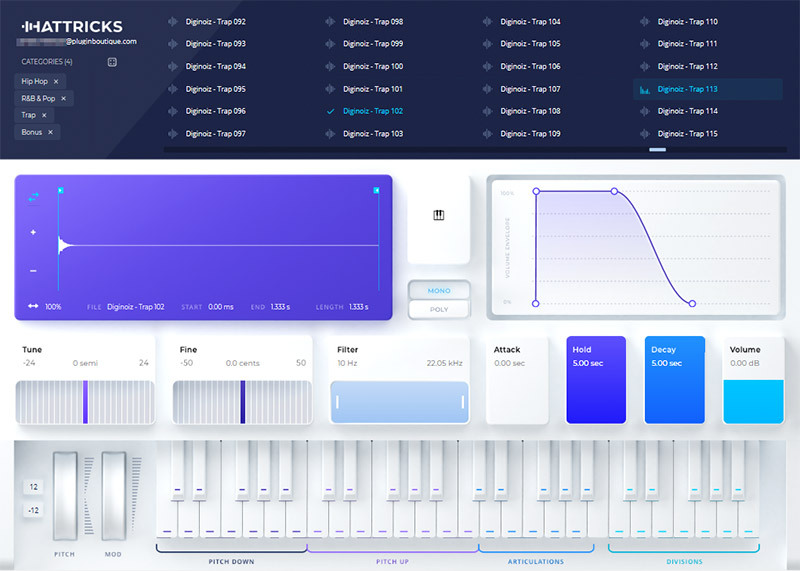Zoom in waveform with the plus icon
This screenshot has height=571, width=800.
(x=33, y=232)
